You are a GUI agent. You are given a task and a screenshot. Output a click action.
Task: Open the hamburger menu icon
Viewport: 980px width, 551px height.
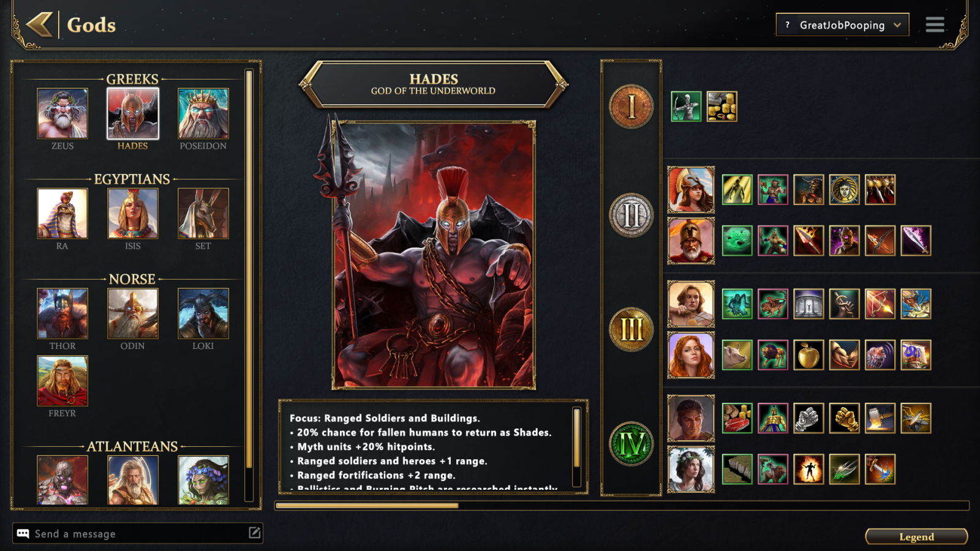[935, 24]
